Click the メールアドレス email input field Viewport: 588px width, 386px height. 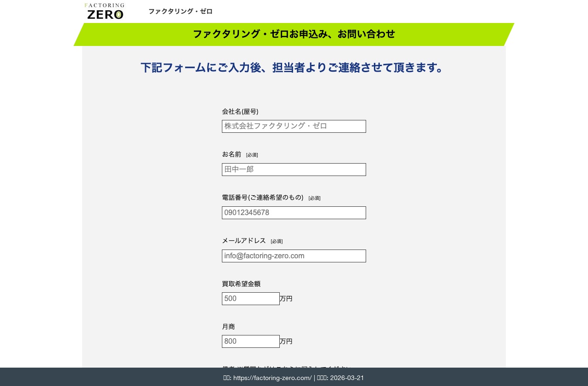point(294,255)
